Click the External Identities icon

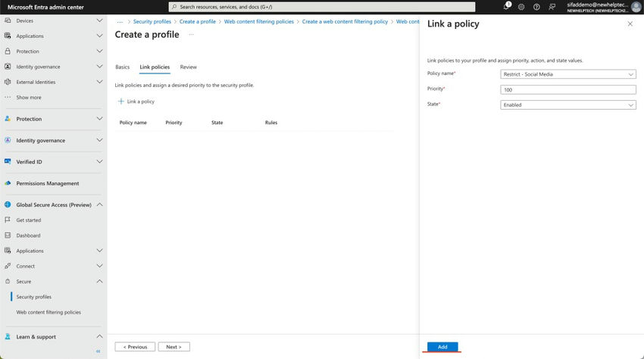[x=8, y=82]
